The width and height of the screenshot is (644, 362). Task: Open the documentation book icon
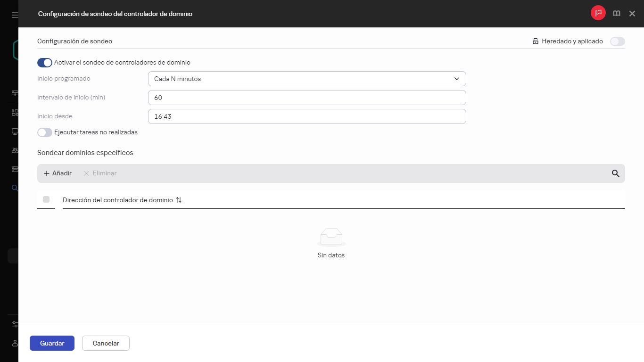click(616, 13)
